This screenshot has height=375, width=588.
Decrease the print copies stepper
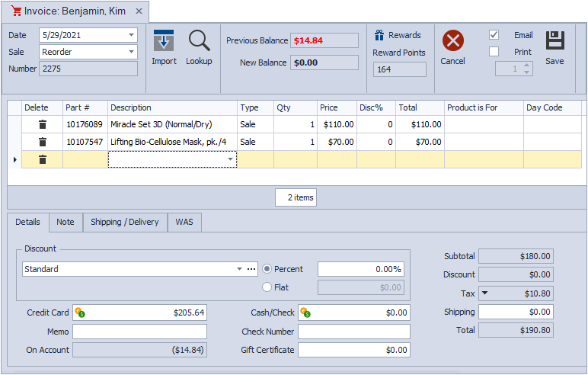click(x=527, y=72)
